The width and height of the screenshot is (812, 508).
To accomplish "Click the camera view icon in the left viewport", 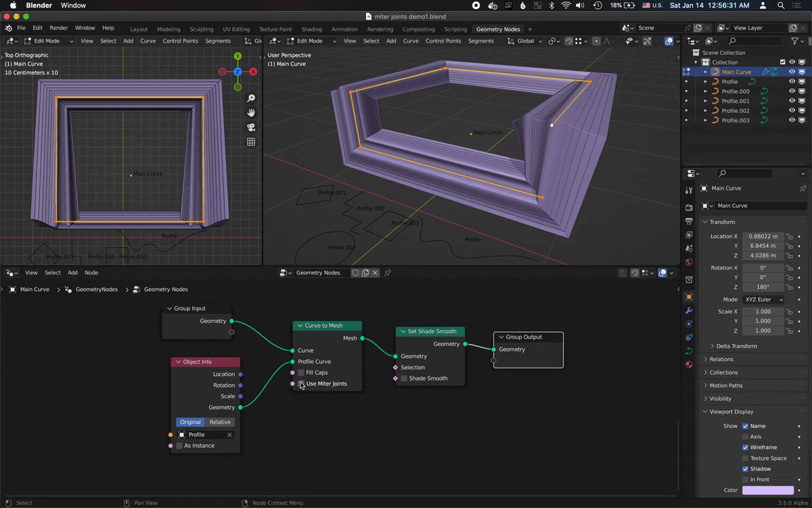I will 251,127.
